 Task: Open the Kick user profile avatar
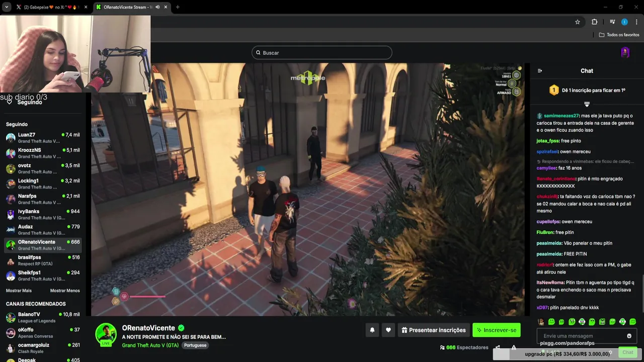coord(625,52)
